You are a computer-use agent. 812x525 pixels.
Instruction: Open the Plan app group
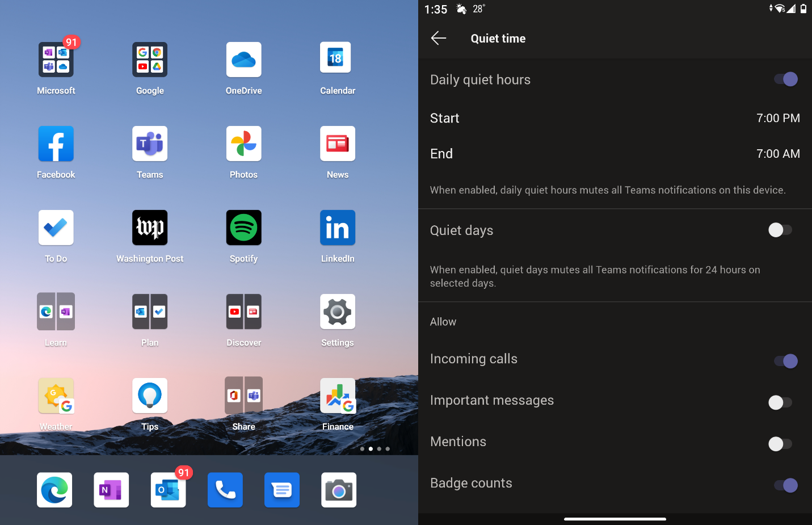(x=150, y=312)
